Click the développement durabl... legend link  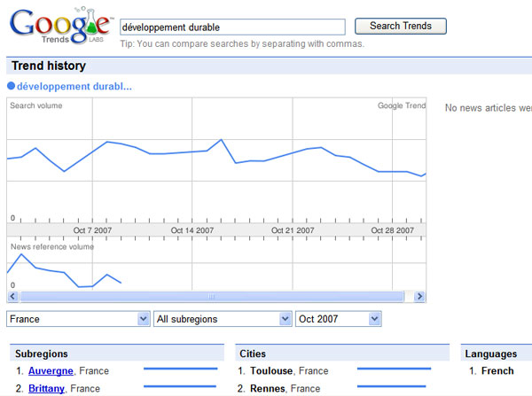click(x=74, y=87)
